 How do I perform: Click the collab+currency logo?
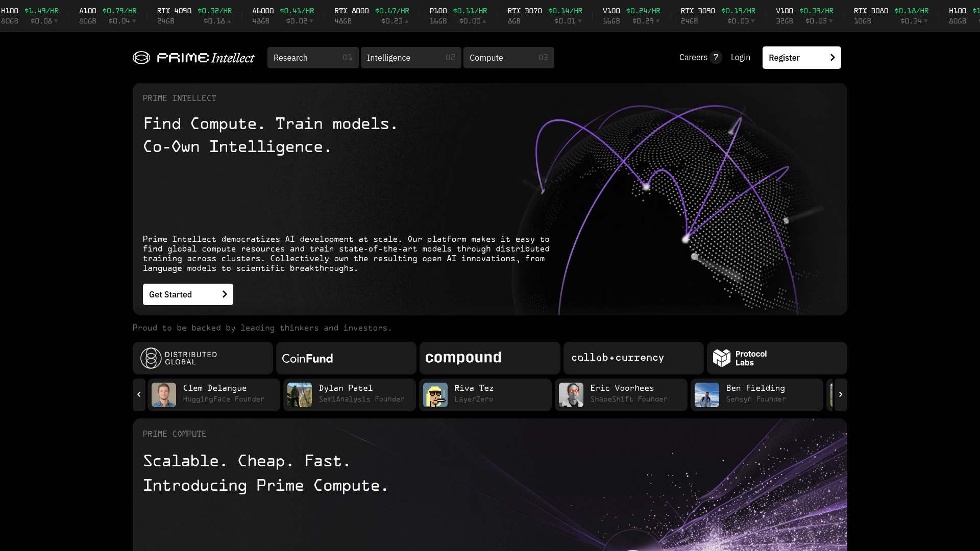point(619,358)
